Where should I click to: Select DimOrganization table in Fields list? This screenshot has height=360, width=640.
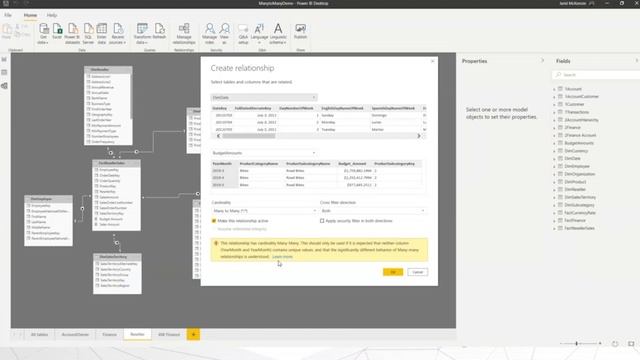580,174
